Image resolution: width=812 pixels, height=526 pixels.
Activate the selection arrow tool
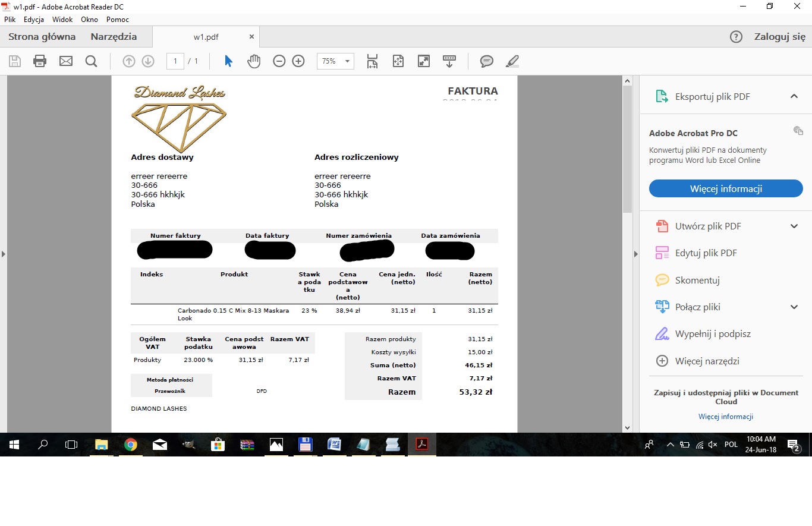tap(228, 61)
